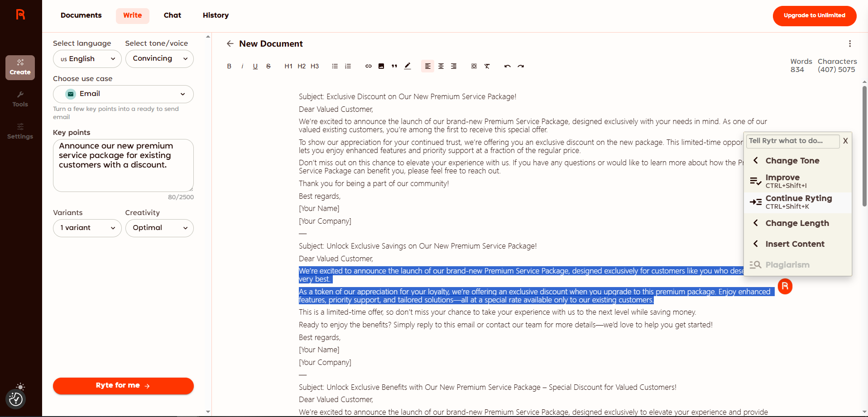Click the undo arrow

point(507,66)
